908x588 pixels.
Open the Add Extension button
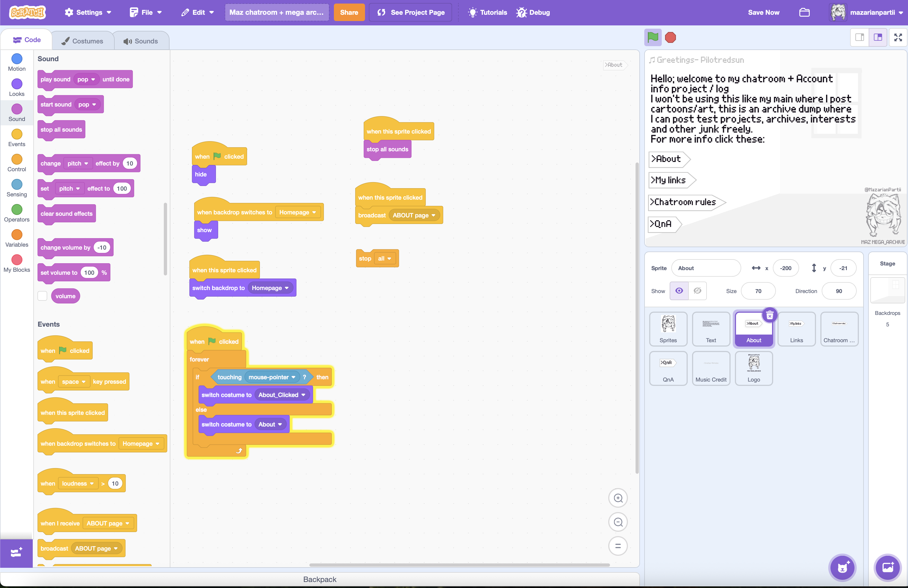pos(16,552)
